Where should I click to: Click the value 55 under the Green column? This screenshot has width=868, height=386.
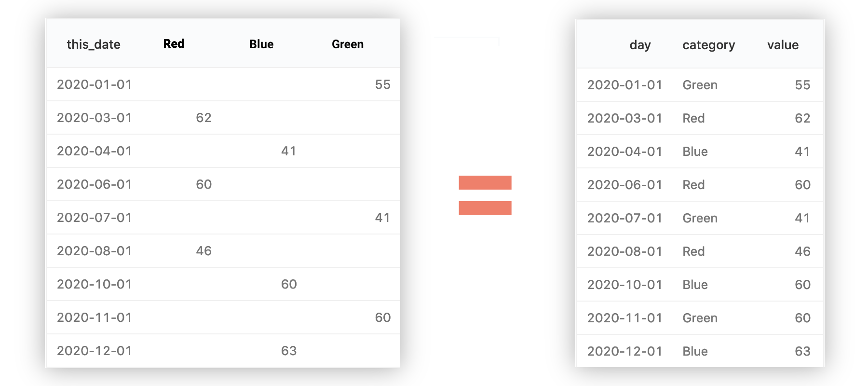(382, 84)
